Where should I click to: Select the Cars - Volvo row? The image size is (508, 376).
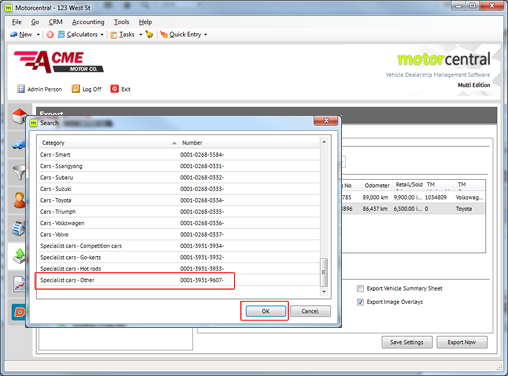pyautogui.click(x=179, y=234)
